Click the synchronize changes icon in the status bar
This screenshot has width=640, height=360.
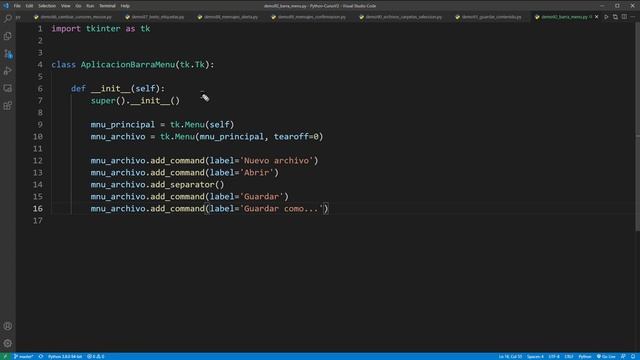pos(41,356)
